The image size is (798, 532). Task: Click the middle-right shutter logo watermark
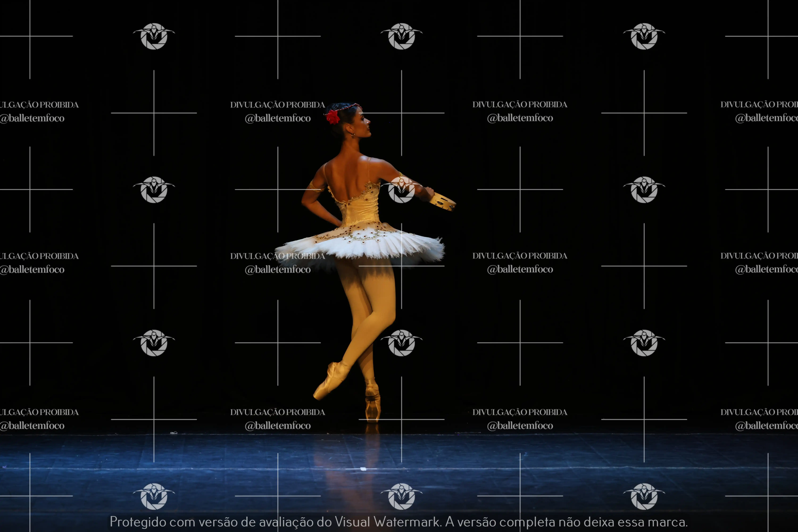pos(644,190)
